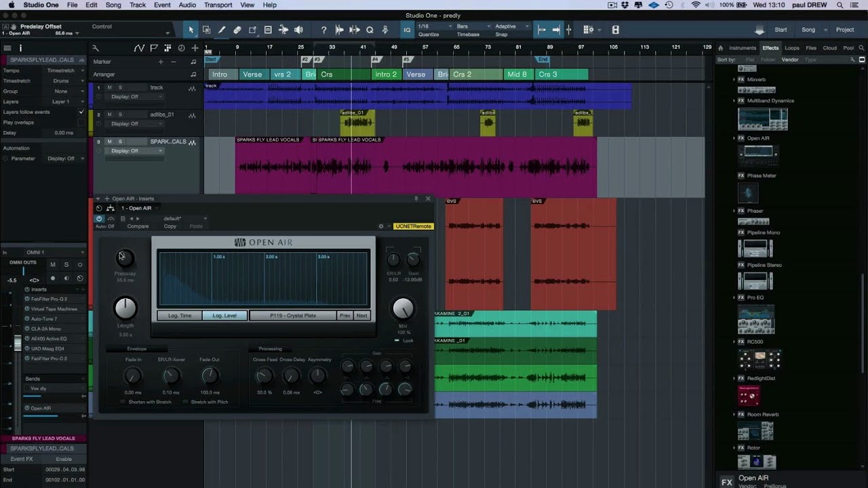The height and width of the screenshot is (488, 868).
Task: Select the Paint (pencil) tool
Action: coord(222,30)
